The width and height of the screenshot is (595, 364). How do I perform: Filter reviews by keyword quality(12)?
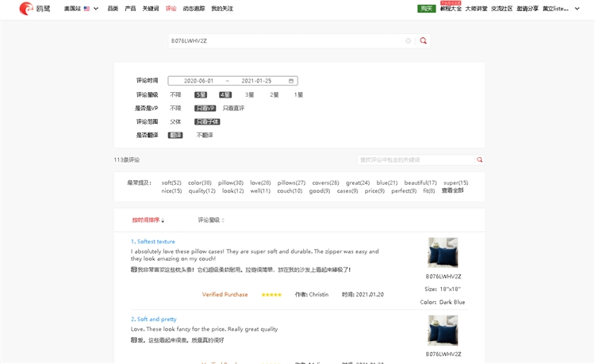click(x=202, y=190)
